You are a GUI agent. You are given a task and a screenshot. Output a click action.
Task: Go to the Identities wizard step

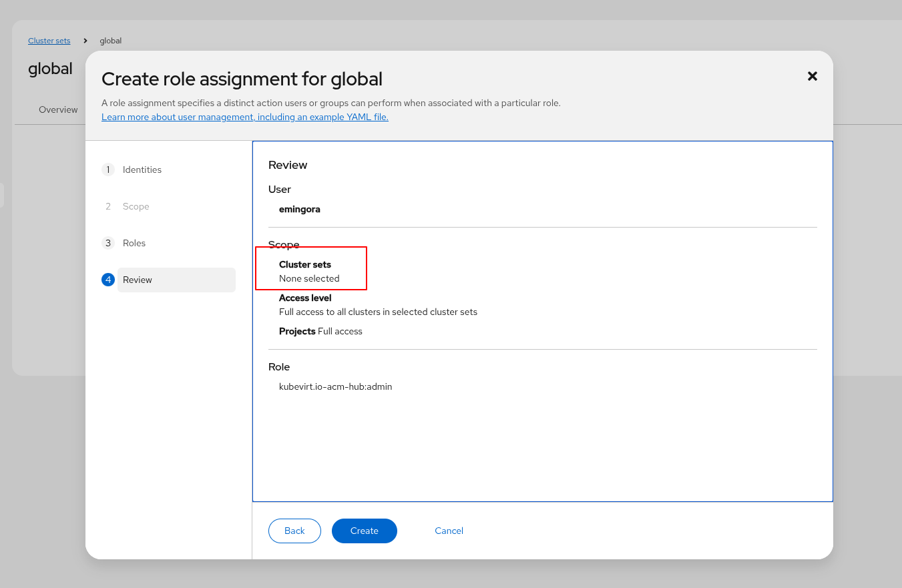coord(142,170)
